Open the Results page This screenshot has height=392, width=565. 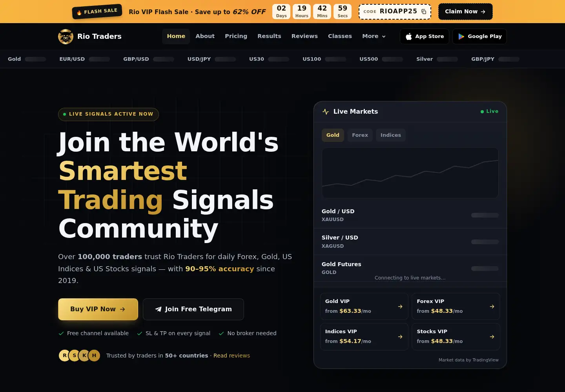(269, 36)
